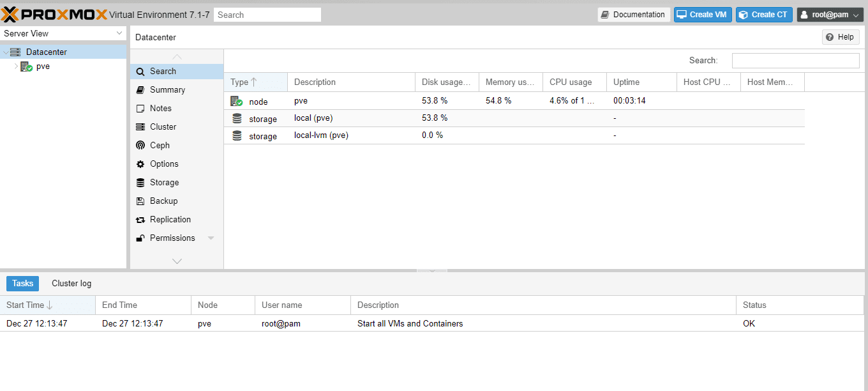This screenshot has width=868, height=391.
Task: Click the storage icon in local-lvm (pve) row
Action: click(237, 135)
